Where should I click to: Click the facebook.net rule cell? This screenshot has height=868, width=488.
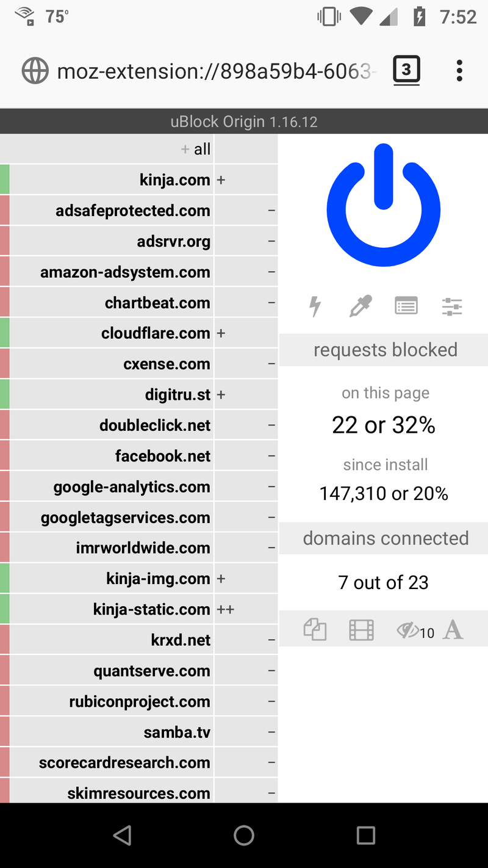coord(246,456)
